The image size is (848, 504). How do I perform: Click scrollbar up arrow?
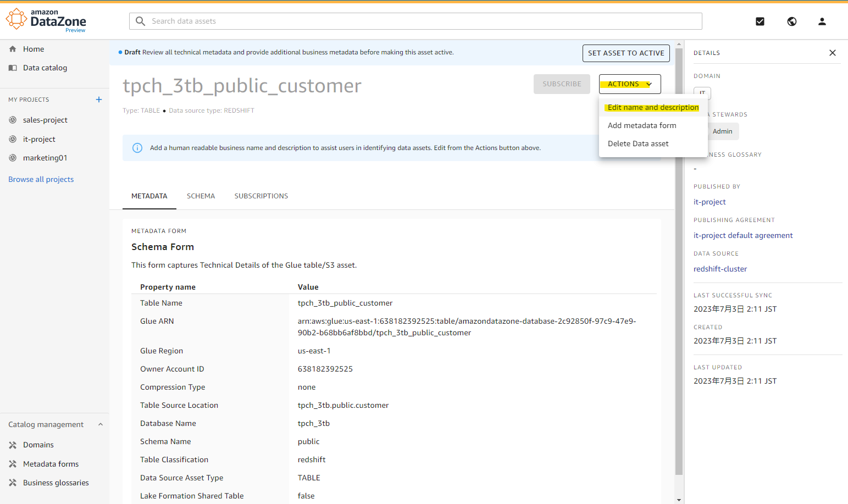click(x=679, y=44)
